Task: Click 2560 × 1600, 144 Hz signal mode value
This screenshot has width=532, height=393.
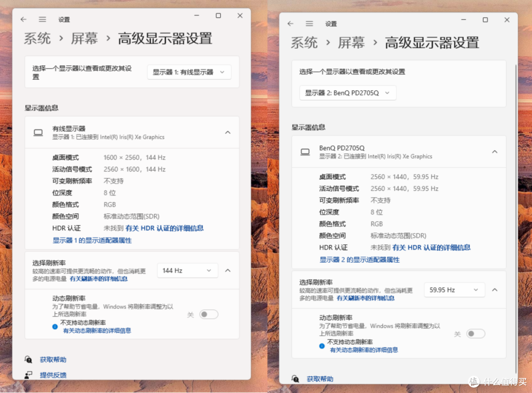Action: point(134,169)
